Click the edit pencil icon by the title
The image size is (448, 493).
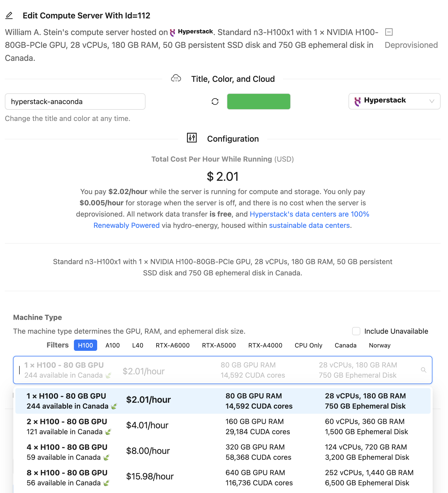click(9, 16)
